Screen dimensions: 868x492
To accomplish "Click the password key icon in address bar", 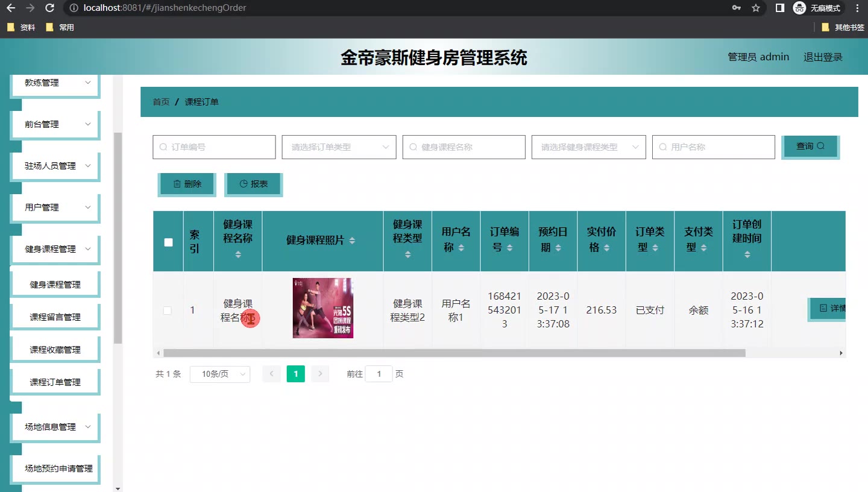I will pos(736,8).
